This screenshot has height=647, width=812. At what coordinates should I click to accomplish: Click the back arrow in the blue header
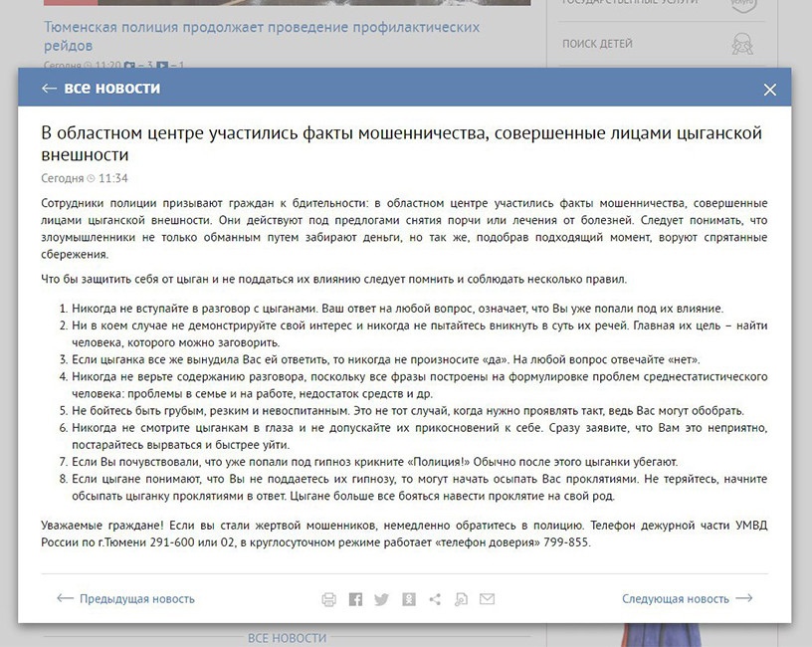[x=48, y=89]
